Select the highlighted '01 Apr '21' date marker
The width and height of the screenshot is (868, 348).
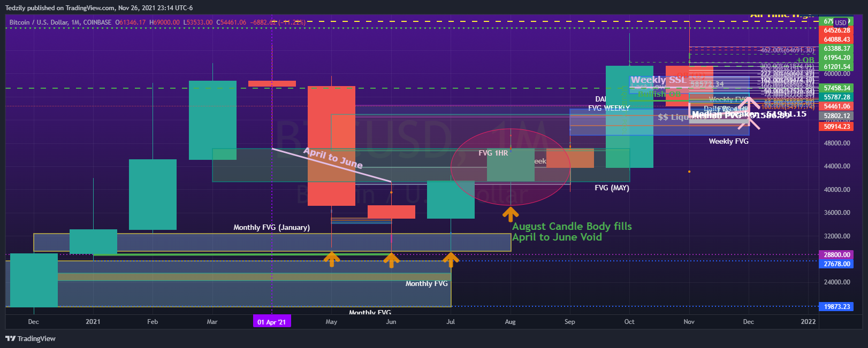(272, 322)
